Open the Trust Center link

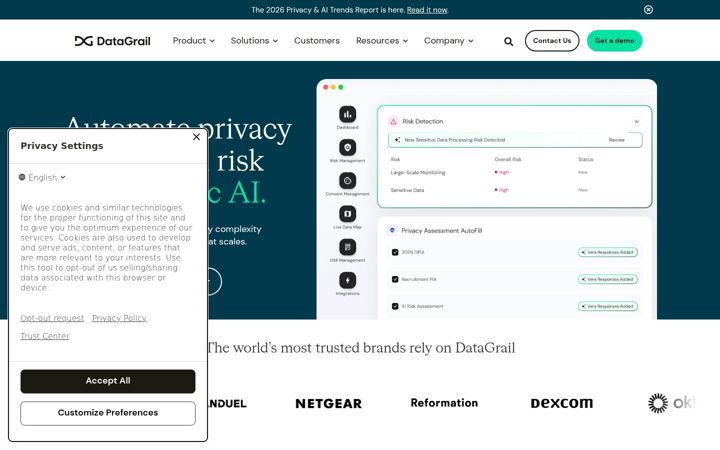[45, 336]
